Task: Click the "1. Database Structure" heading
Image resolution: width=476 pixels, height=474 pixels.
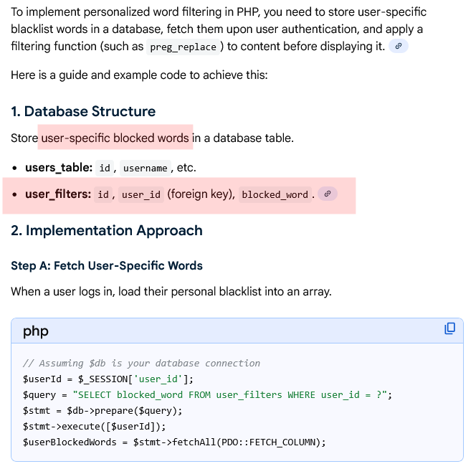Action: point(83,111)
